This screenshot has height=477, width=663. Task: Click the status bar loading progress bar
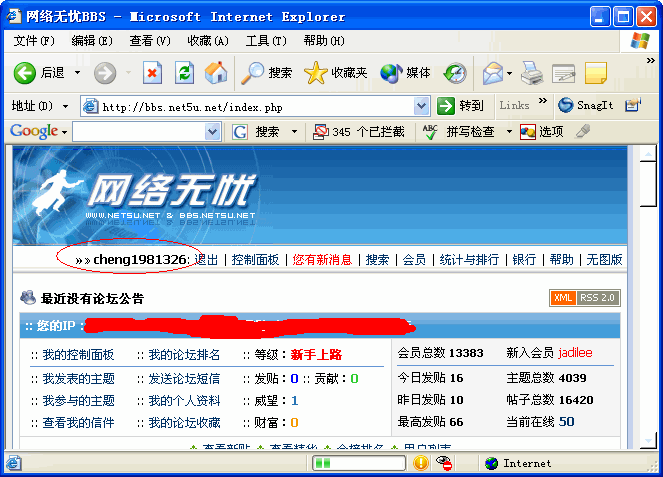pos(359,463)
